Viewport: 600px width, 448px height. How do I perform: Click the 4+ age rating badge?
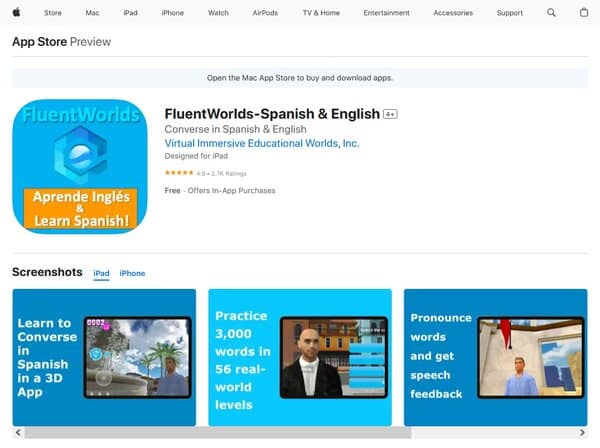[390, 114]
